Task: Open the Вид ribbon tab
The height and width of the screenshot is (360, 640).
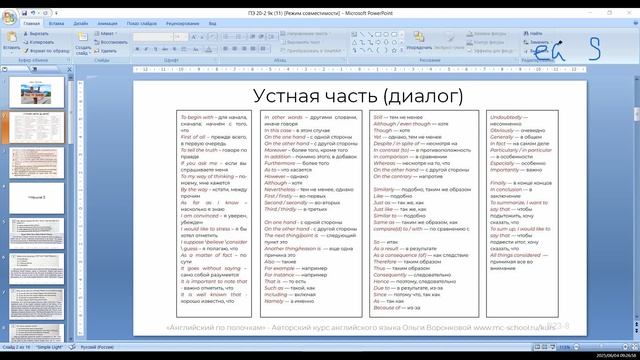Action: (213, 24)
